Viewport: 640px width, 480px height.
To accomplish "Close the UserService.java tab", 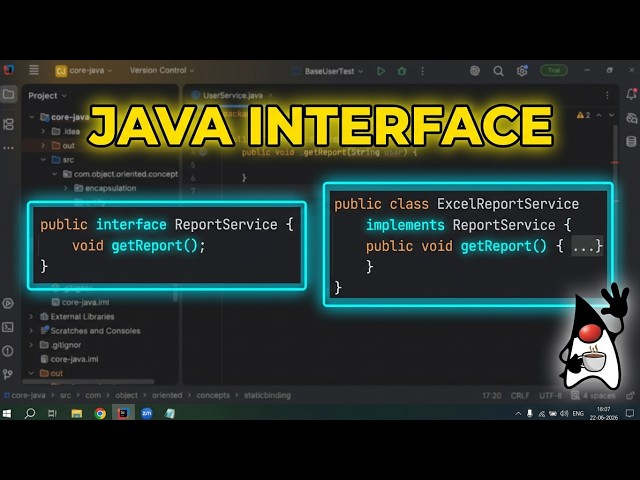I will point(270,96).
